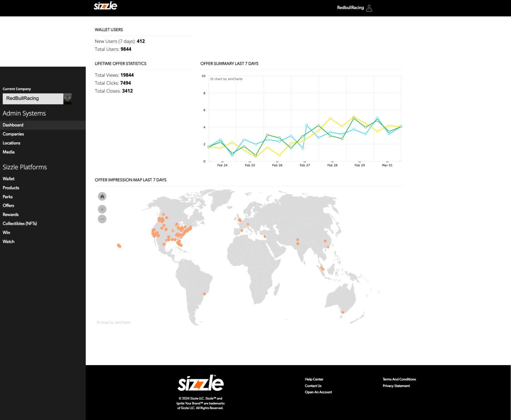Screen dimensions: 511x420
Task: Open the Help Center link
Action: pos(314,379)
